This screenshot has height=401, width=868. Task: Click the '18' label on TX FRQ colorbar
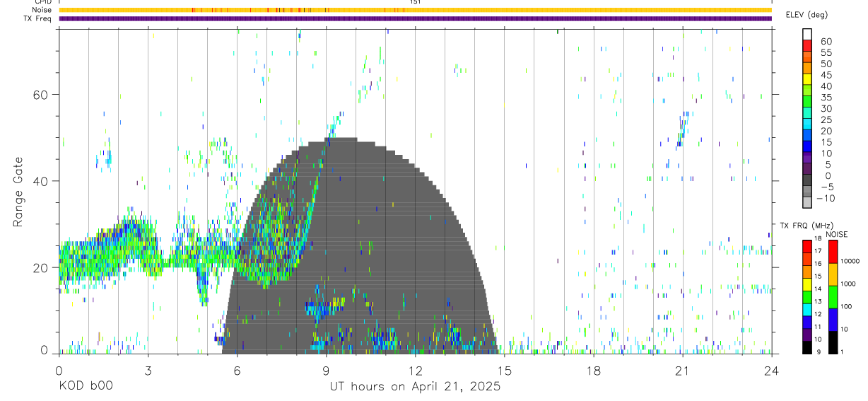818,238
